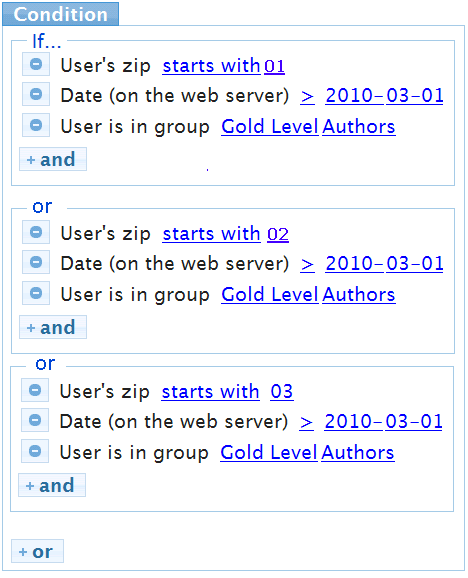Add an 'and' condition to the third block

[52, 485]
